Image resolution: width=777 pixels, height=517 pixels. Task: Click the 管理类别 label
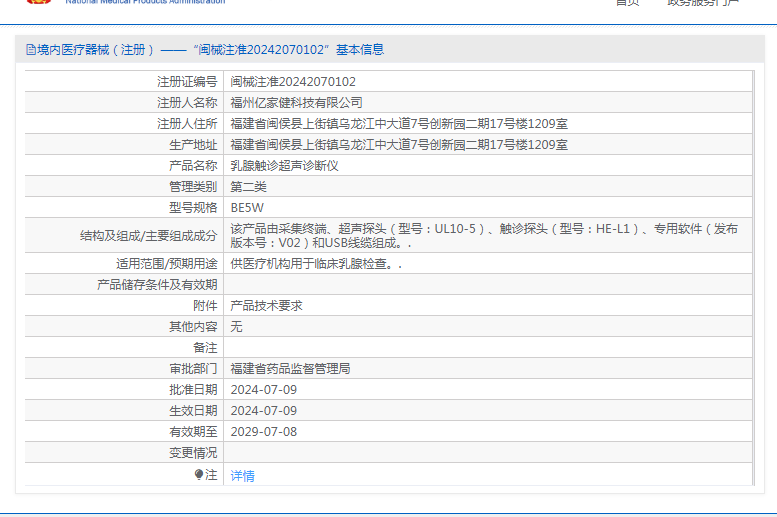click(x=193, y=187)
